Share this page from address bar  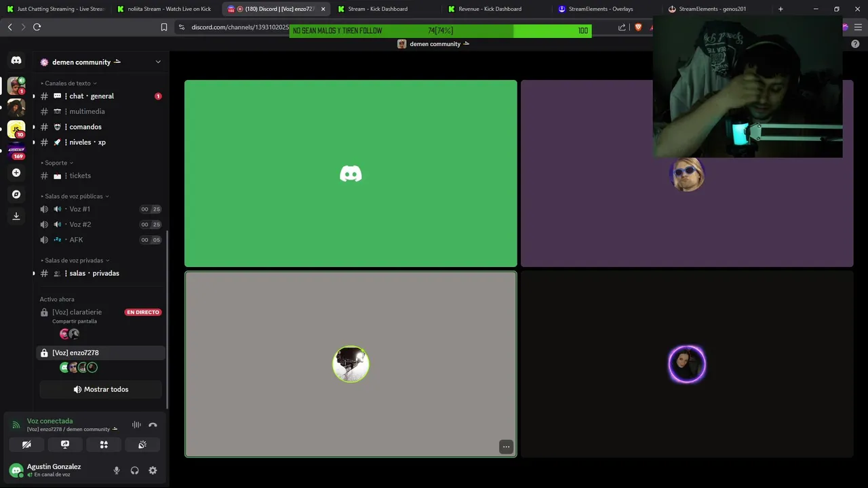(x=622, y=27)
